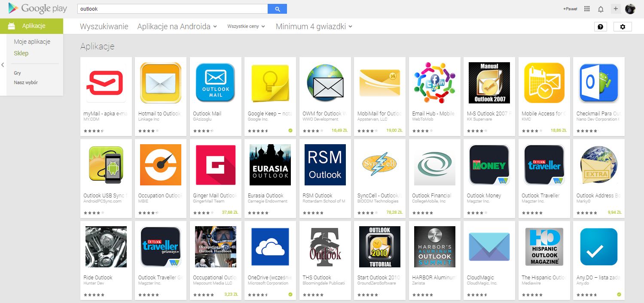
Task: Expand the Minimum 4 gwiazdki rating filter
Action: pos(314,27)
